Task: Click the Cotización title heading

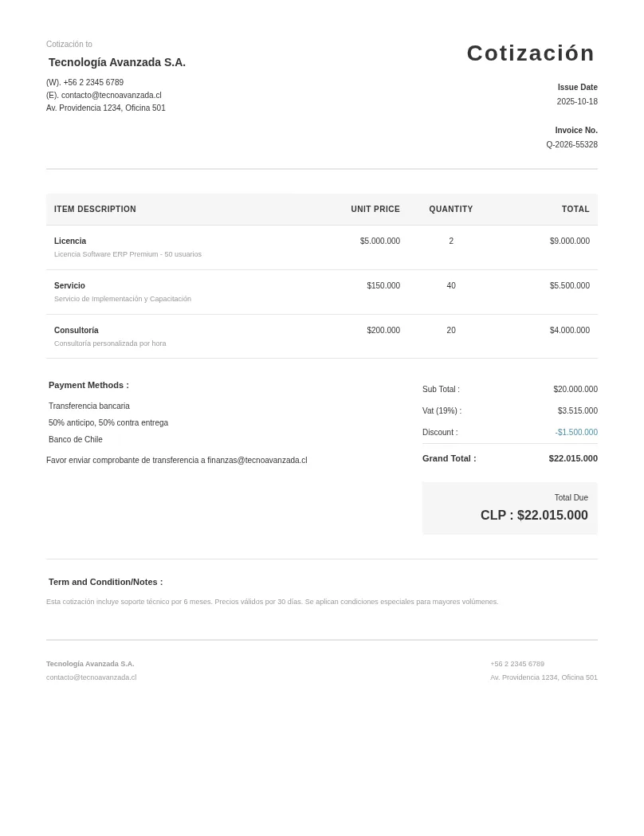Action: pos(531,53)
